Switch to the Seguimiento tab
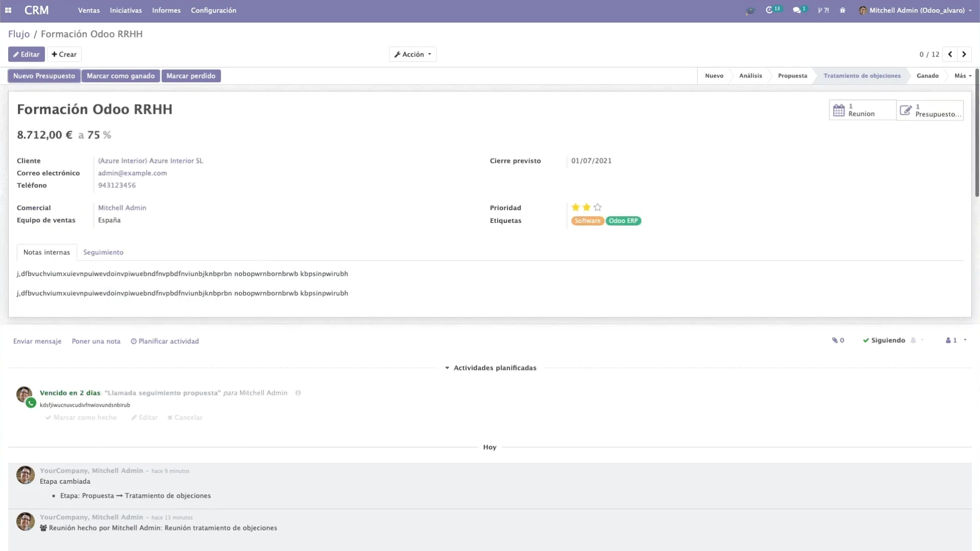The height and width of the screenshot is (551, 980). [103, 252]
